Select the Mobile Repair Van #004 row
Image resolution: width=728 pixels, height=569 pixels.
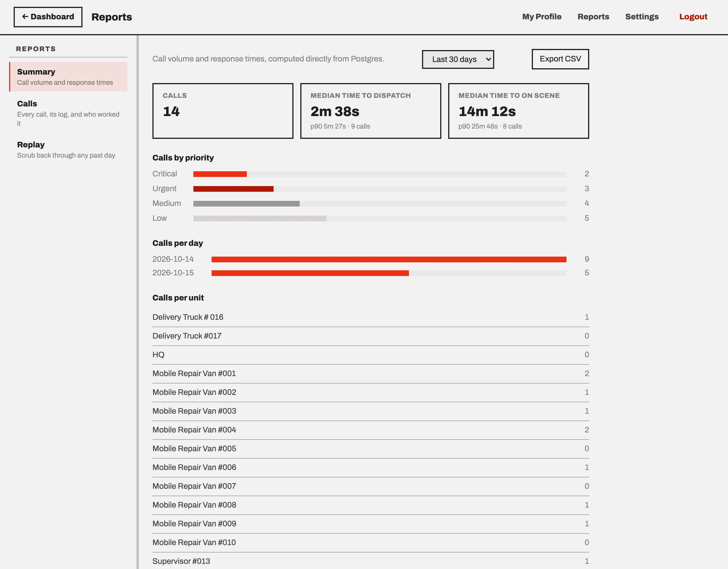(371, 430)
